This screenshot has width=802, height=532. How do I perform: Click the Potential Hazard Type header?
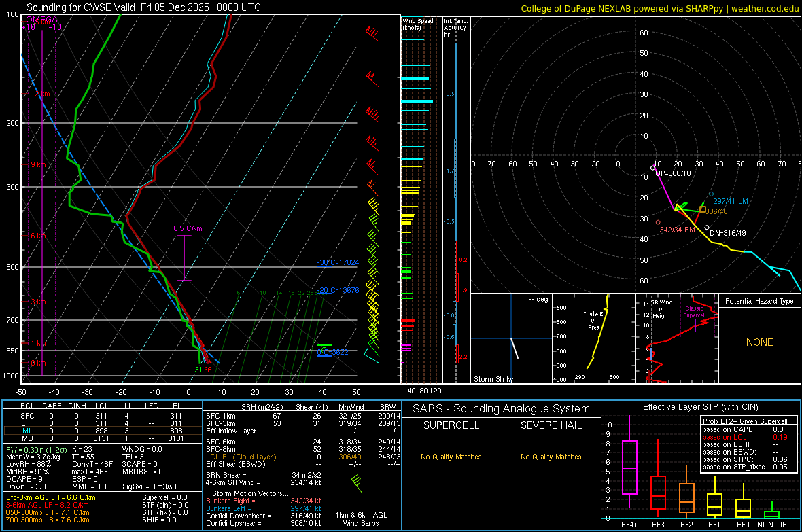759,301
